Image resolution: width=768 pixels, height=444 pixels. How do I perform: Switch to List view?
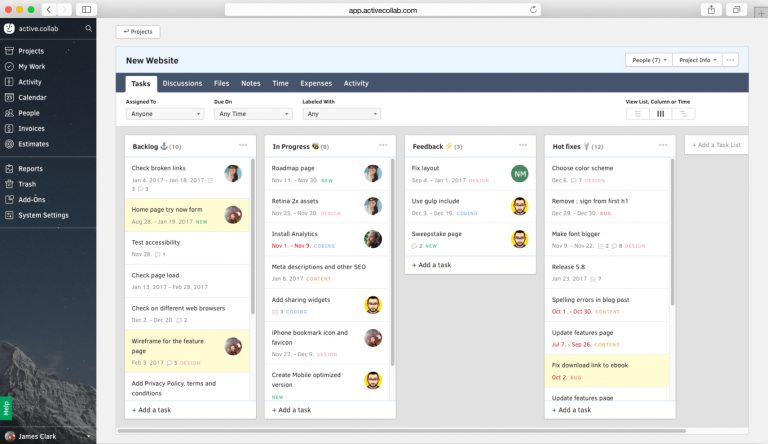[x=637, y=114]
